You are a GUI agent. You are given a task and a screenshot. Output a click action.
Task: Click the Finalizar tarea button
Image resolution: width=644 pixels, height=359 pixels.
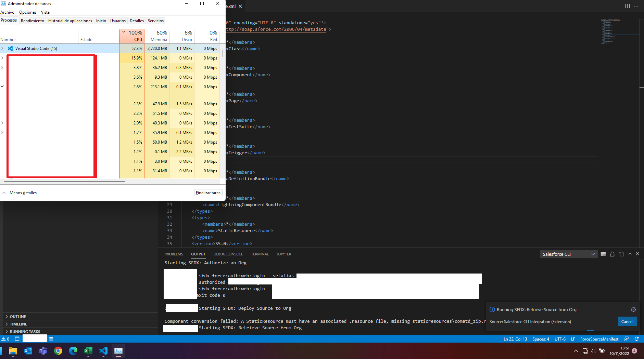click(x=208, y=192)
